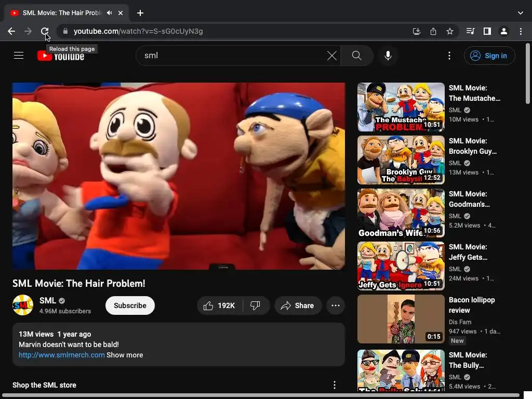Image resolution: width=532 pixels, height=399 pixels.
Task: Open Brooklyn Guy The Babysitter thumbnail
Action: [401, 160]
